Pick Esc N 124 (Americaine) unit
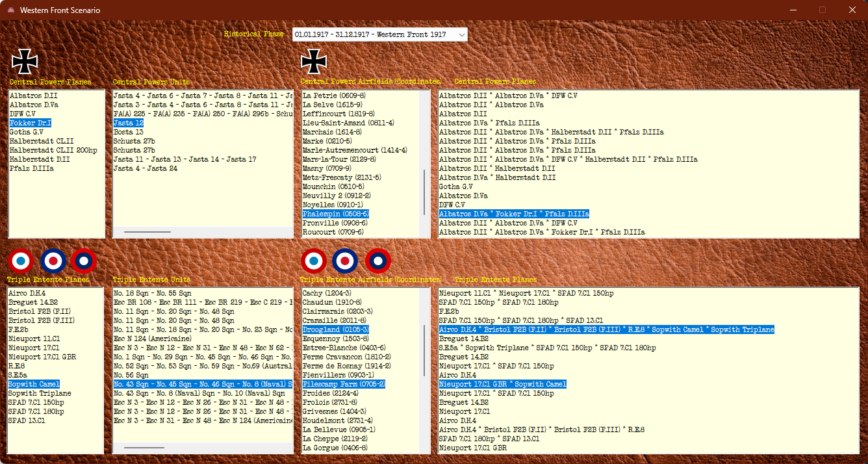This screenshot has width=868, height=464. 153,339
